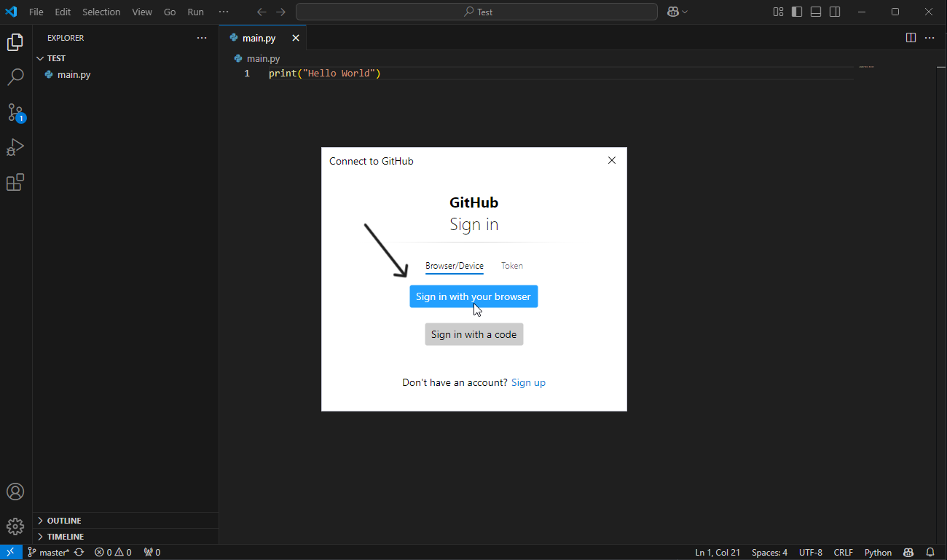Collapse the TEST folder section
The width and height of the screenshot is (947, 560).
(x=125, y=58)
